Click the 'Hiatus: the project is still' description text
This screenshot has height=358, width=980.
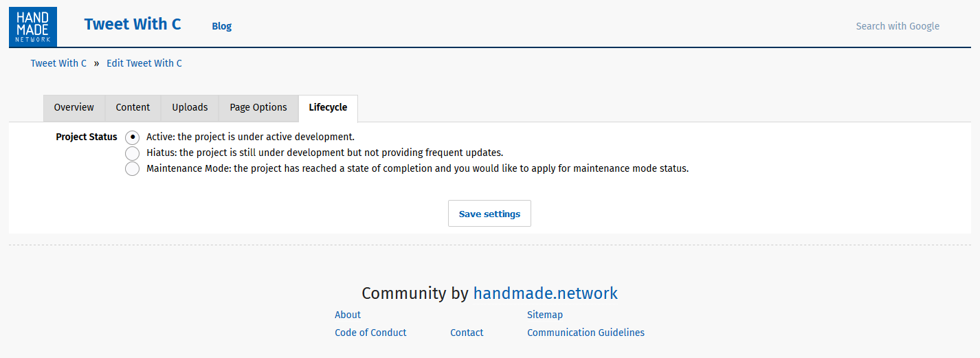325,153
